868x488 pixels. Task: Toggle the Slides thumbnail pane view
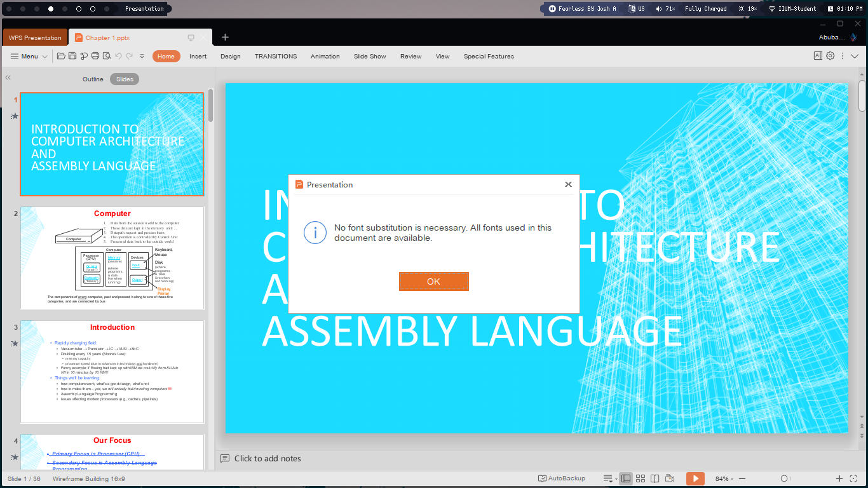click(125, 79)
